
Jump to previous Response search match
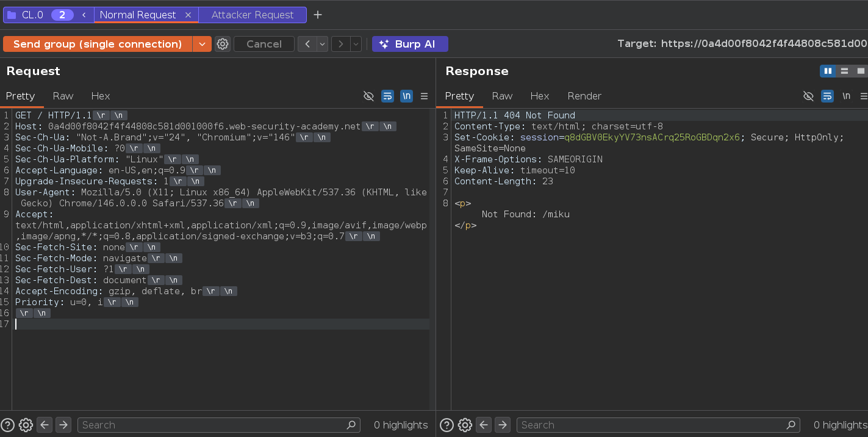tap(483, 425)
